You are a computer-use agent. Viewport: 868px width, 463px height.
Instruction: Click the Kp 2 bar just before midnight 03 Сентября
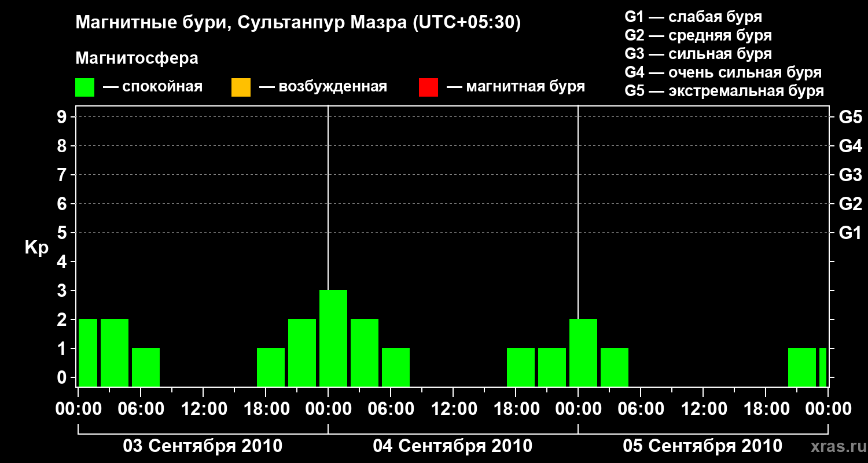[302, 352]
